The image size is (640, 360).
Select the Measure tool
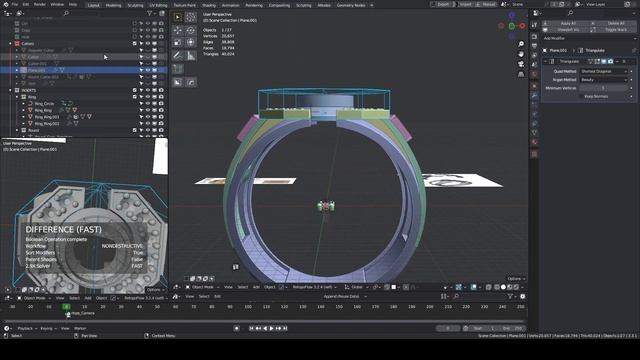(191, 56)
